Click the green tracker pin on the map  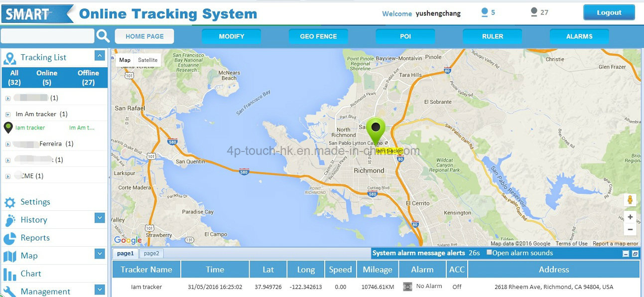376,131
